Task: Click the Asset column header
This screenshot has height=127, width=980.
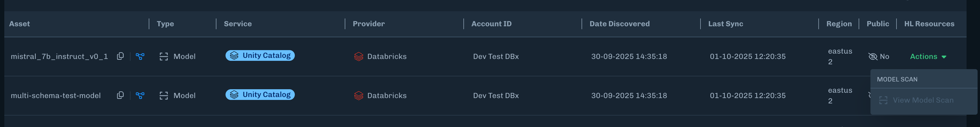Action: pyautogui.click(x=19, y=24)
